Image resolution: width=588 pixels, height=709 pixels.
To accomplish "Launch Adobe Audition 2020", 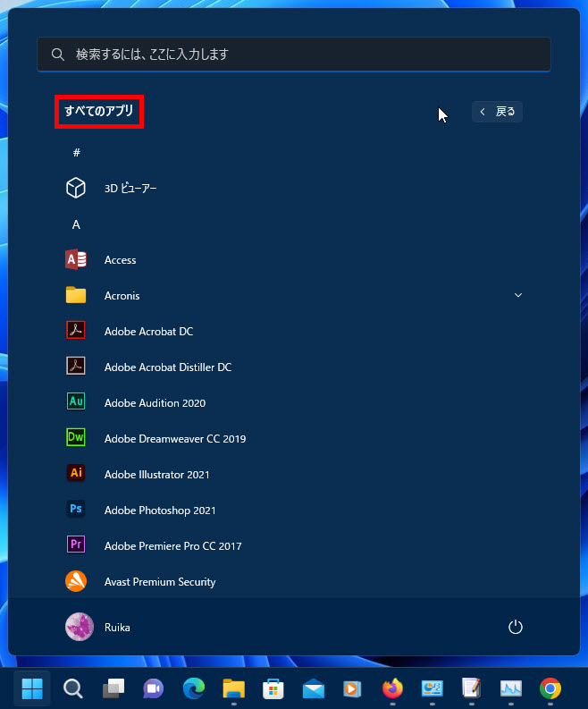I will coord(154,403).
